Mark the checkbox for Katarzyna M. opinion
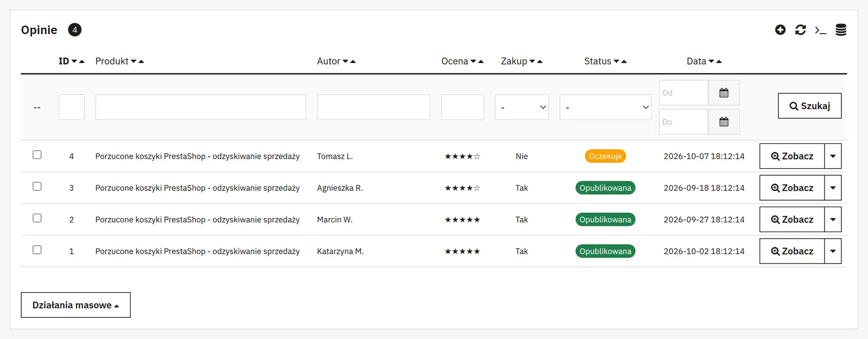 (x=37, y=250)
